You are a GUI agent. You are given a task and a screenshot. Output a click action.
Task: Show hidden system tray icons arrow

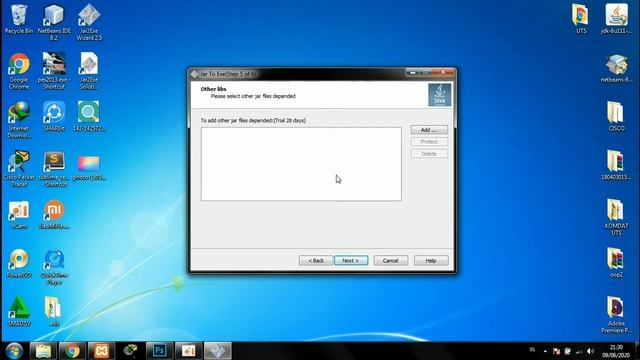[x=545, y=351]
